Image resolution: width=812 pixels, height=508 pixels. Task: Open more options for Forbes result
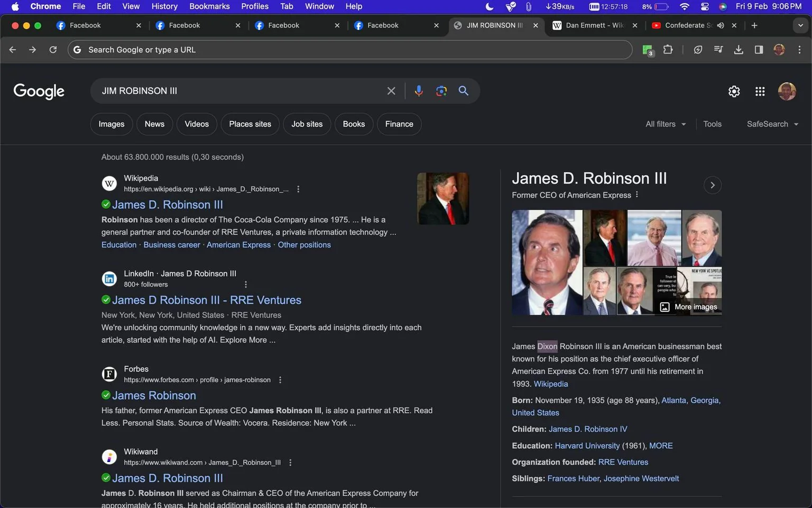[280, 380]
